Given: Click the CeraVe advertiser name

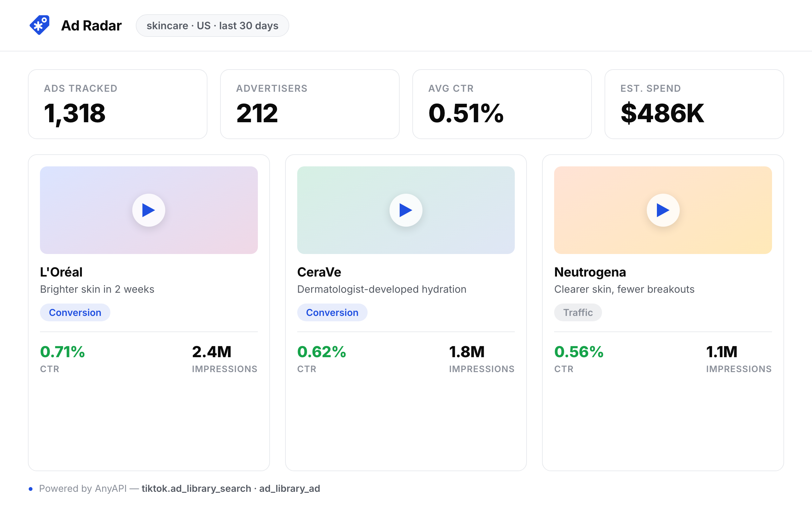Looking at the screenshot, I should click(319, 272).
